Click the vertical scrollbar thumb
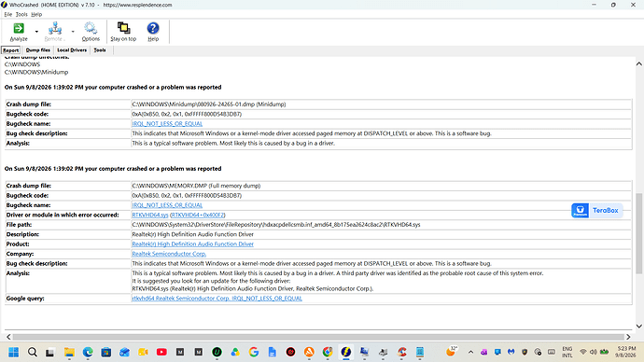The image size is (644, 362). [639, 233]
